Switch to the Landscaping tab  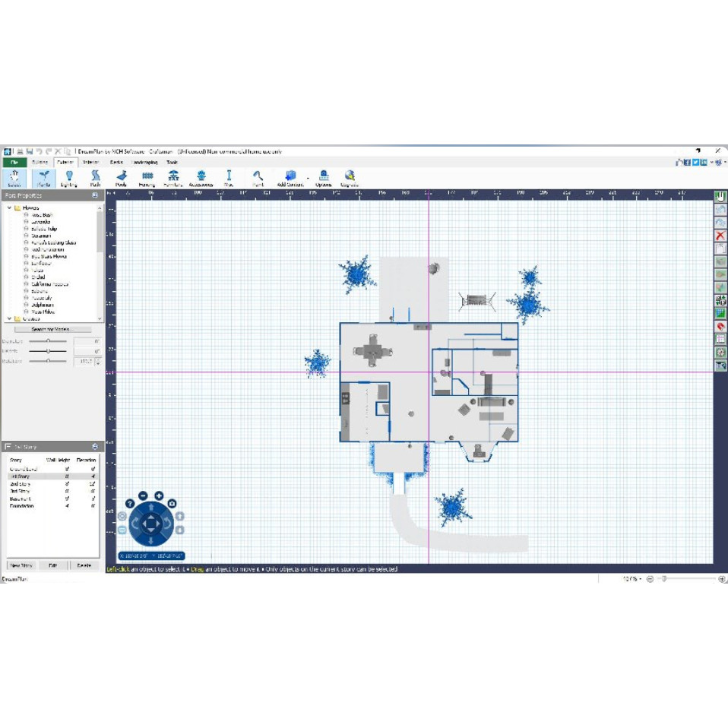pyautogui.click(x=145, y=163)
